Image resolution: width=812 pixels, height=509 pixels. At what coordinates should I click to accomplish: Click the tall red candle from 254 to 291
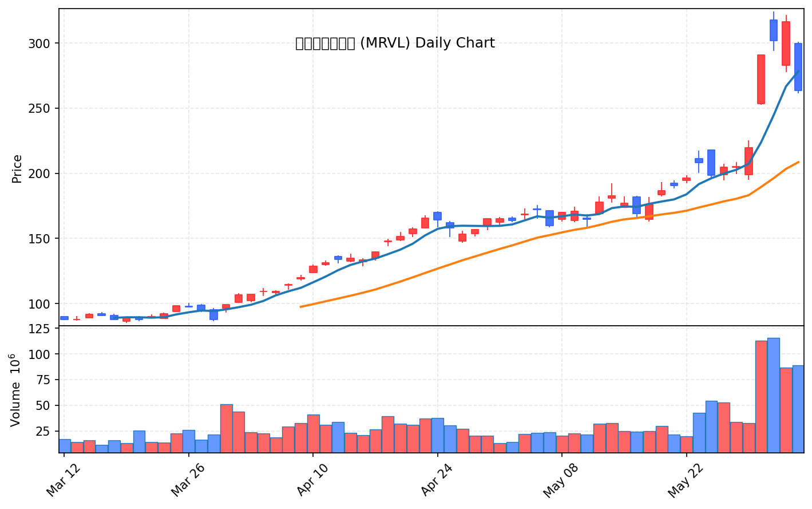[761, 79]
